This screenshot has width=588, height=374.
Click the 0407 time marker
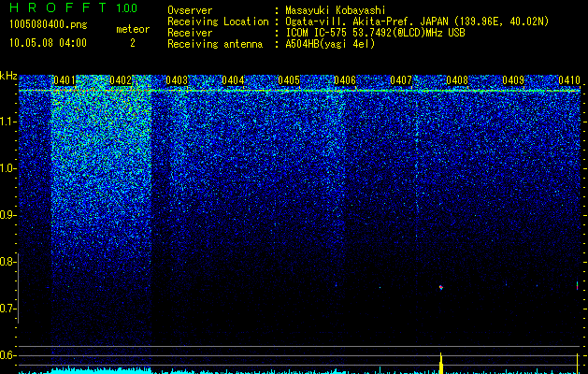(401, 80)
